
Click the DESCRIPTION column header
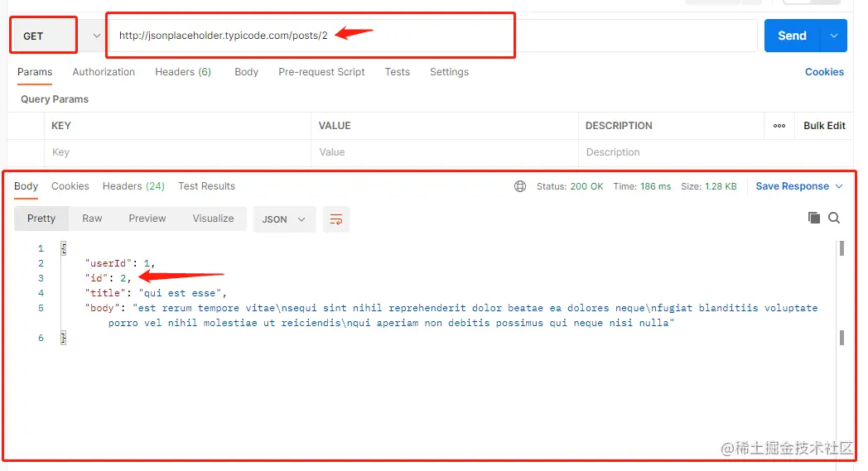point(619,126)
